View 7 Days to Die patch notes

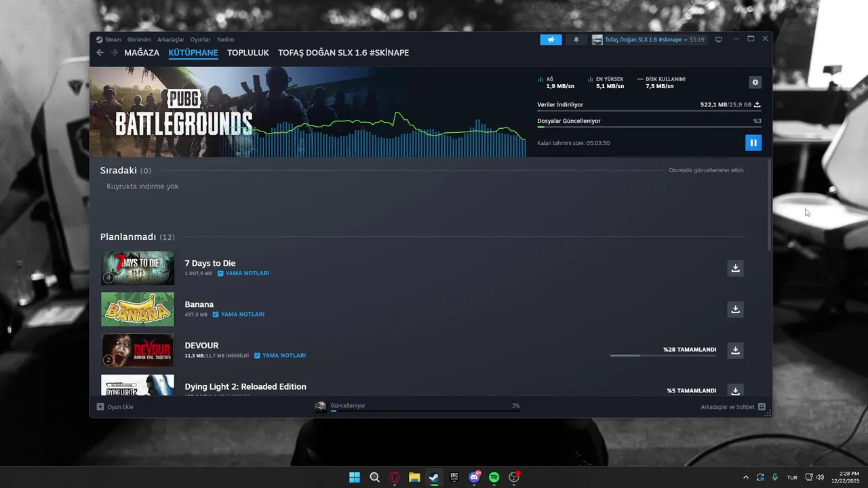tap(243, 273)
